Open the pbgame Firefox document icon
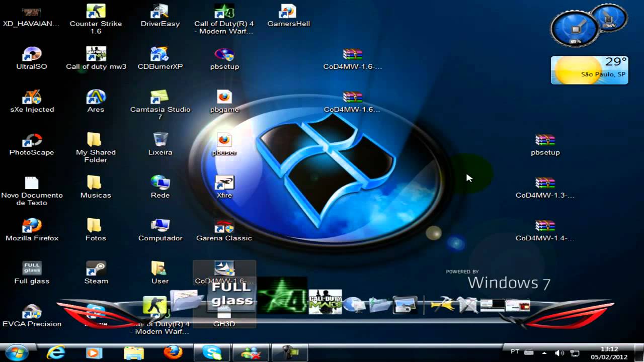The height and width of the screenshot is (362, 644). coord(224,102)
